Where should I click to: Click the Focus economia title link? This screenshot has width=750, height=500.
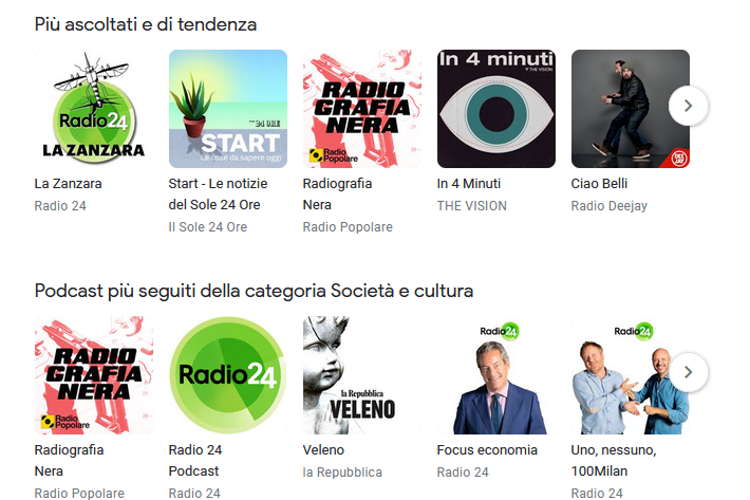[487, 450]
